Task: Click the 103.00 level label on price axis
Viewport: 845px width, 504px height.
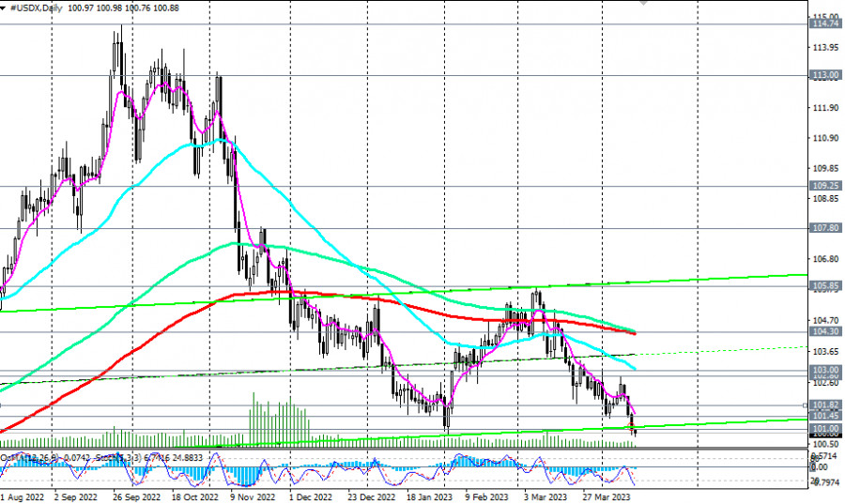Action: pyautogui.click(x=825, y=372)
